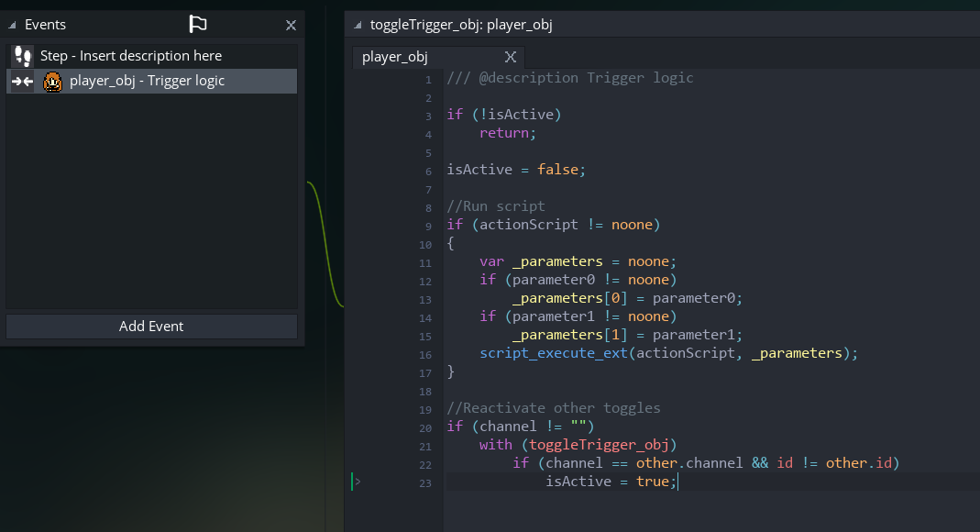Screen dimensions: 980x532
Task: Click line number 10 in gutter
Action: click(x=425, y=244)
